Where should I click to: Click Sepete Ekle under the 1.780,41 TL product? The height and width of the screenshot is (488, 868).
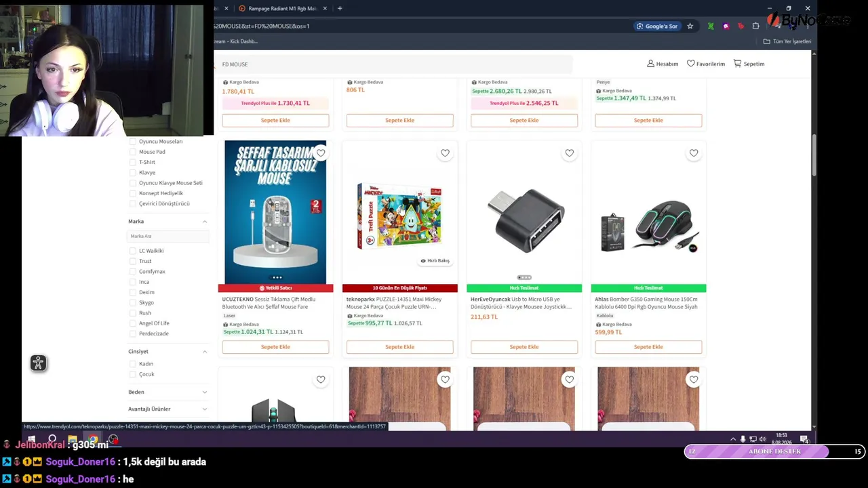(x=275, y=121)
